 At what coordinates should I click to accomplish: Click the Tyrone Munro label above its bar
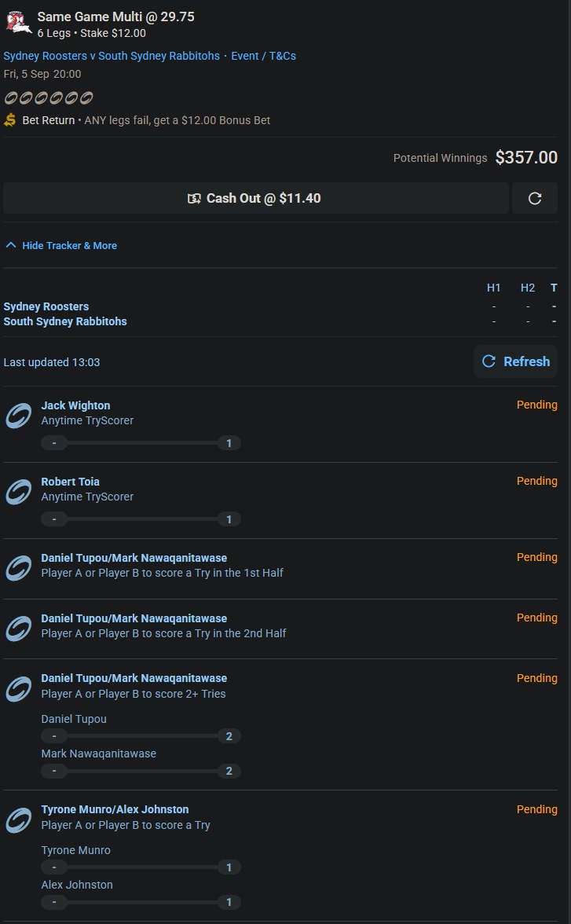click(75, 850)
